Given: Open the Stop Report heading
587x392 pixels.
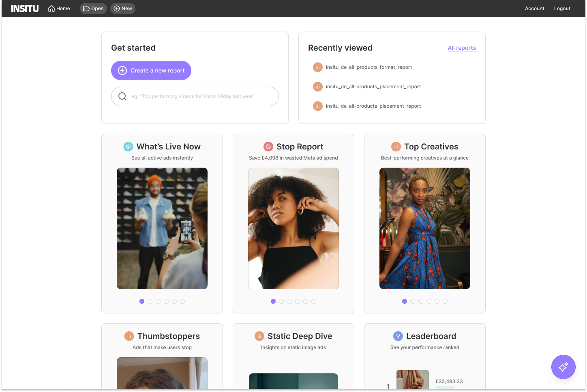Looking at the screenshot, I should click(300, 147).
